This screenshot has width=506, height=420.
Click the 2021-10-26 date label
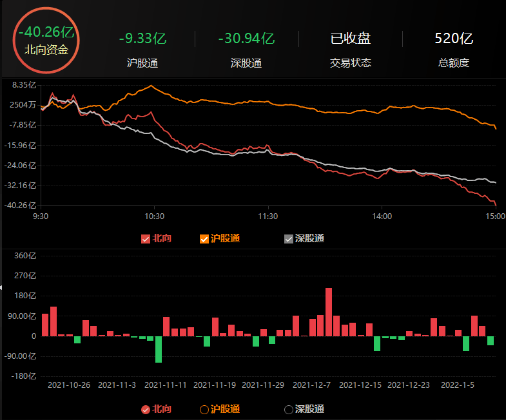pyautogui.click(x=69, y=385)
